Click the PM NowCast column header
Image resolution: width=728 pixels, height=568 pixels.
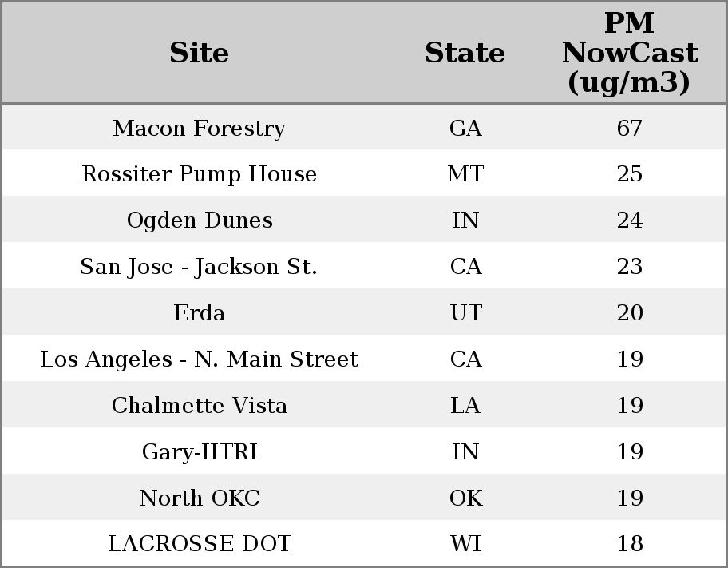629,53
